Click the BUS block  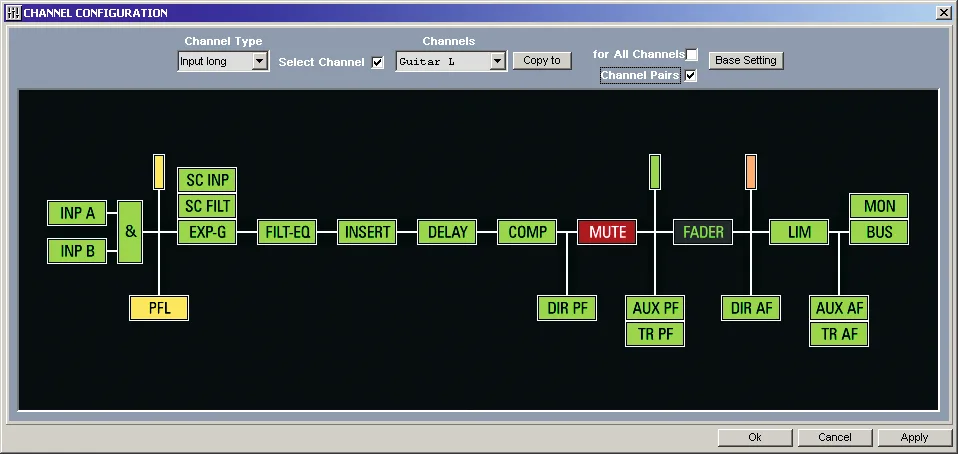click(x=879, y=232)
